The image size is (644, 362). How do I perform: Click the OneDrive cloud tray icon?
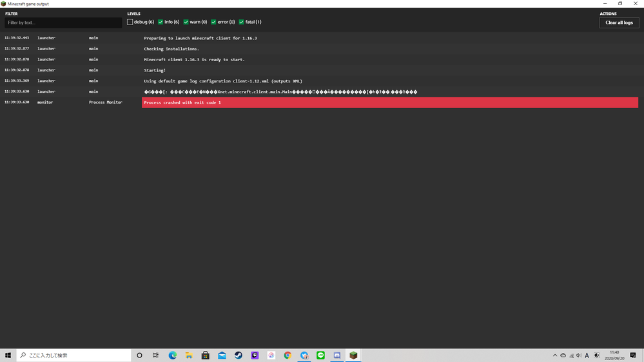pyautogui.click(x=563, y=356)
